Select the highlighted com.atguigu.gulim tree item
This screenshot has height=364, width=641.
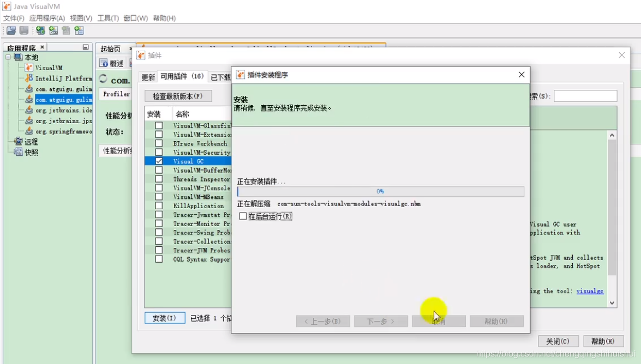[63, 99]
